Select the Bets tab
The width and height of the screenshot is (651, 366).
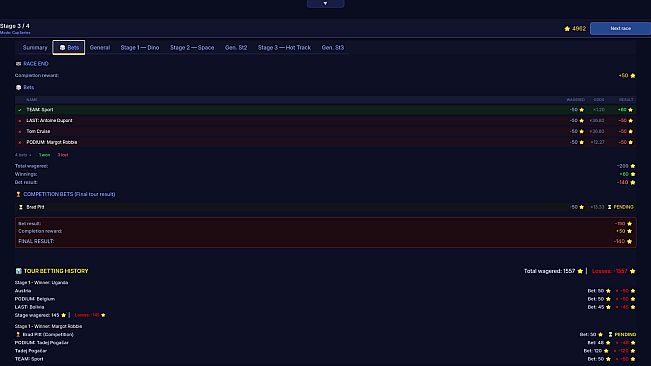(69, 48)
